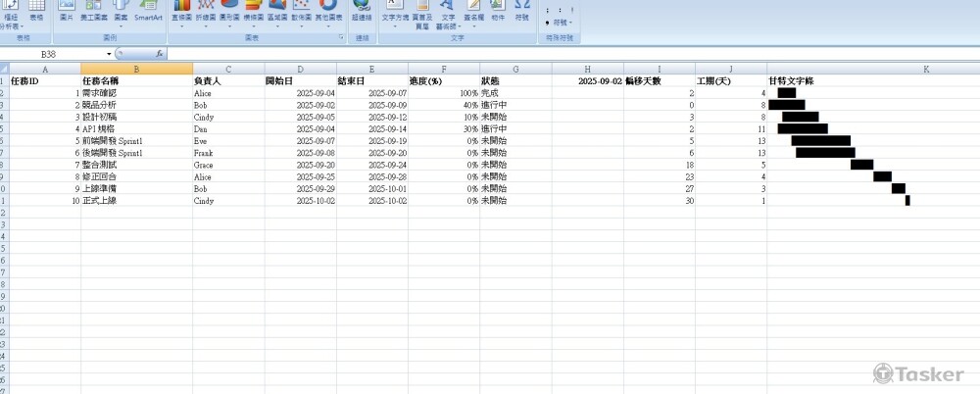980x394 pixels.
Task: Select all cells with the corner button
Action: 4,70
